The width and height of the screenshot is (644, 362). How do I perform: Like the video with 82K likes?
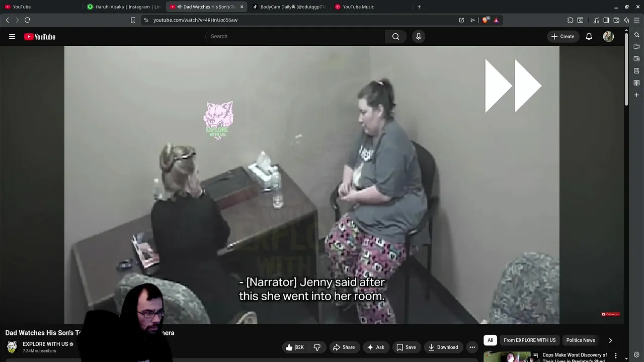click(x=295, y=347)
